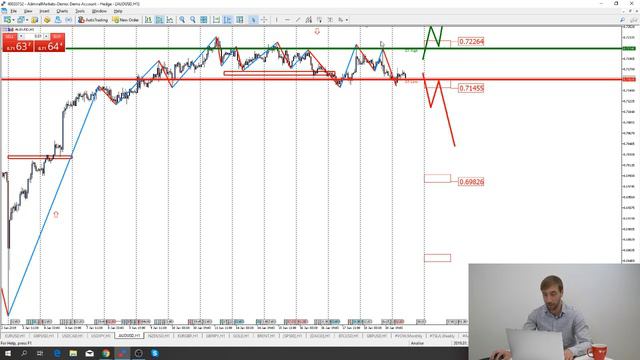The width and height of the screenshot is (640, 360).
Task: Tile chart windows using grid icon
Action: 204,20
